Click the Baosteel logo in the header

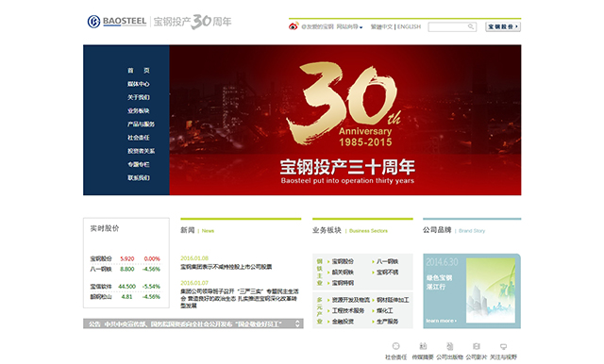[x=117, y=22]
